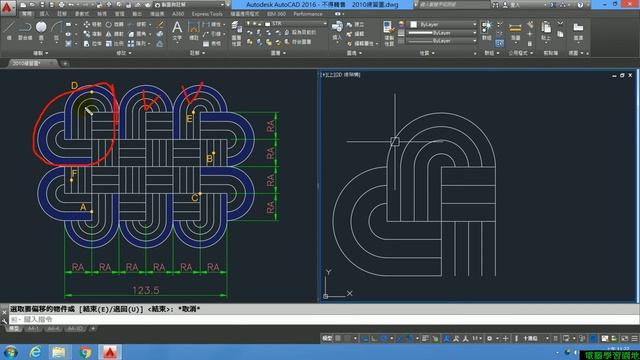Select the Circle drawing tool
Image resolution: width=640 pixels, height=360 pixels.
point(41,31)
